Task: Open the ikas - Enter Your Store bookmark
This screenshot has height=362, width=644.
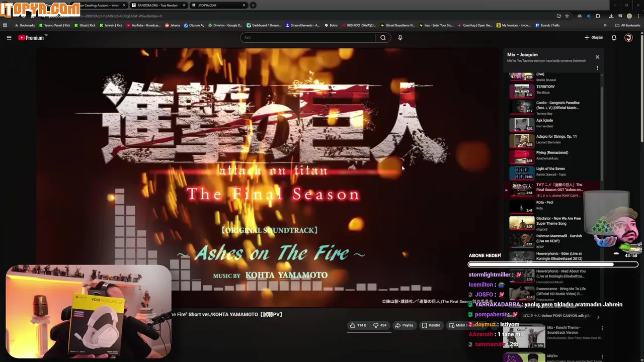Action: [x=436, y=25]
